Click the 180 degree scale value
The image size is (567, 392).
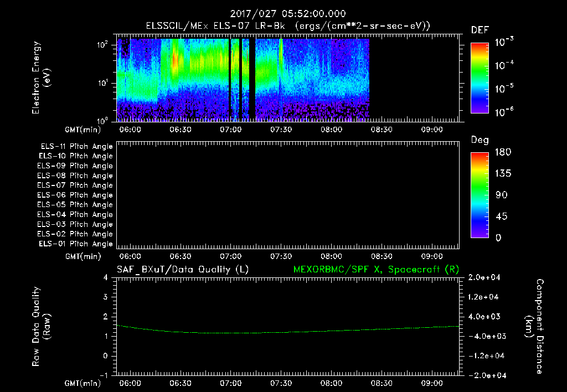click(503, 152)
